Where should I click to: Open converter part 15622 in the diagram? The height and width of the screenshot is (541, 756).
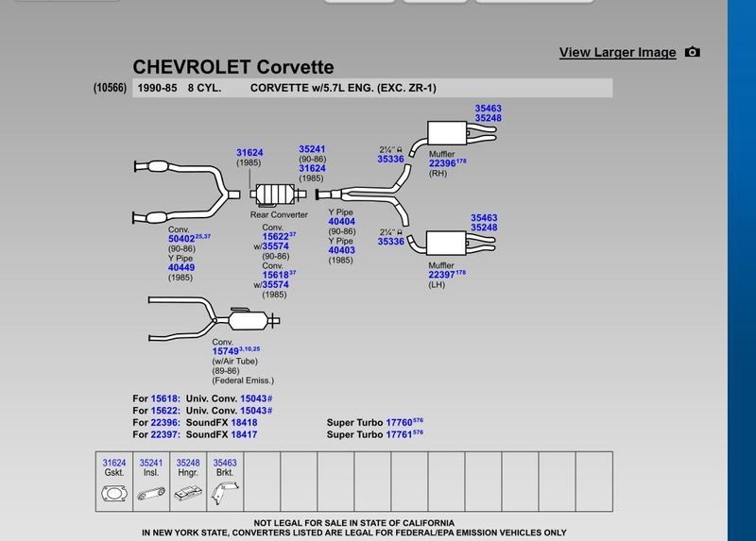coord(275,237)
